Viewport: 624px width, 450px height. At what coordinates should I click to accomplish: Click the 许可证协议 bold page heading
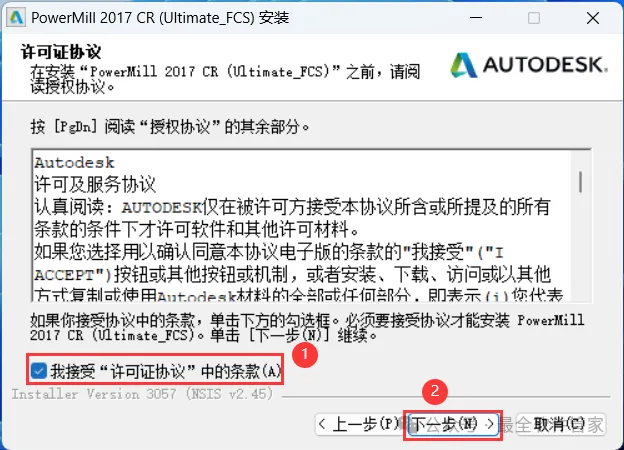click(x=61, y=52)
